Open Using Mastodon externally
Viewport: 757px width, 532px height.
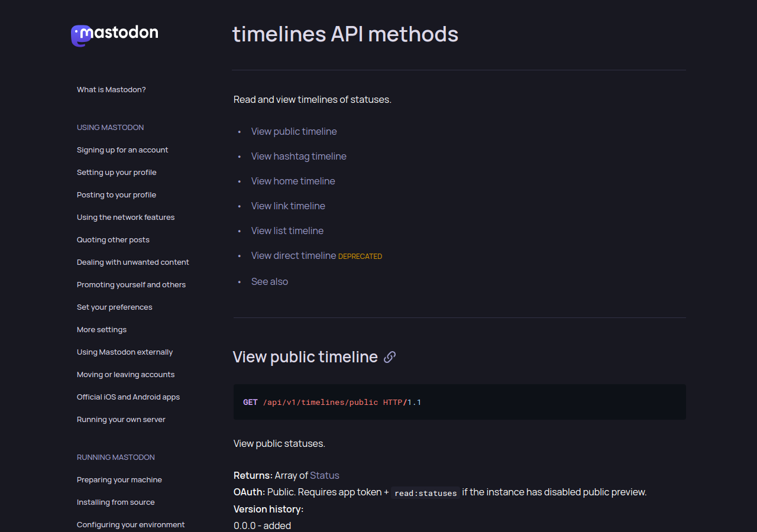tap(125, 352)
